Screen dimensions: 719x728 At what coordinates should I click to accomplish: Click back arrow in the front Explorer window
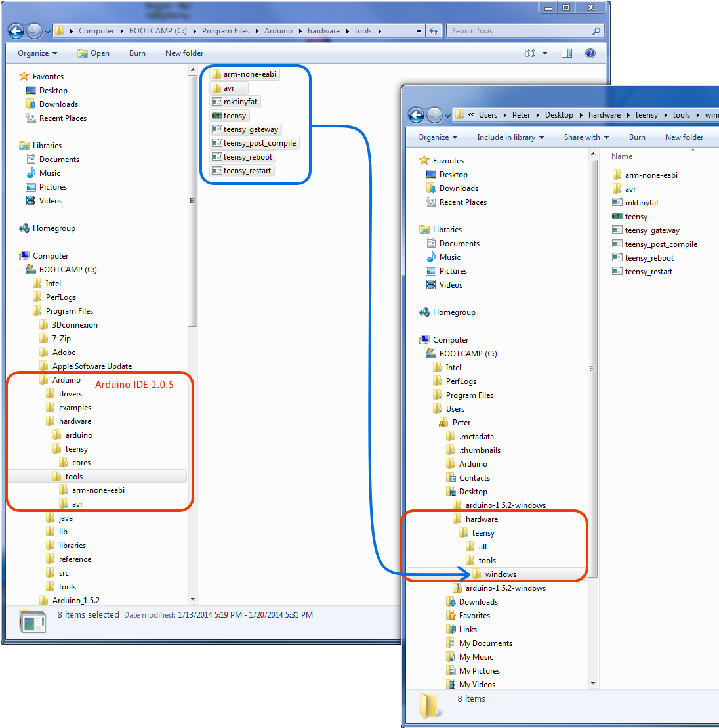tap(416, 115)
